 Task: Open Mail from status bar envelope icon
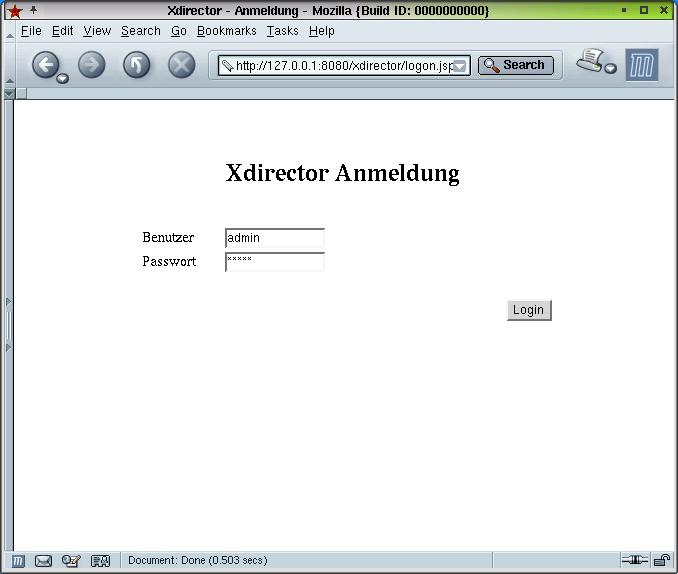pyautogui.click(x=43, y=561)
